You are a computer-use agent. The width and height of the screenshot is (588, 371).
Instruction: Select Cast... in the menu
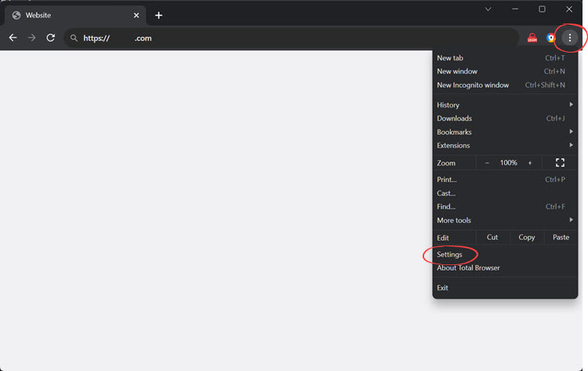point(505,193)
